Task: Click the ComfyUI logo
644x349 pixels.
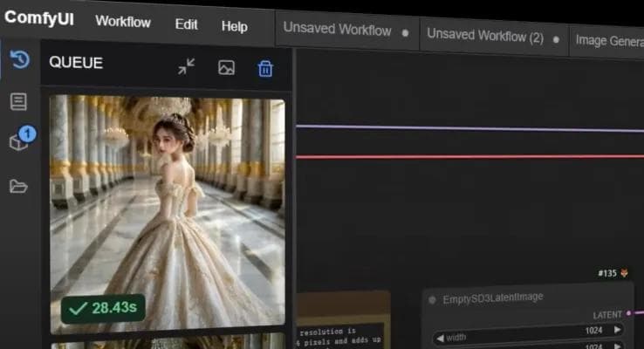Action: click(x=39, y=18)
